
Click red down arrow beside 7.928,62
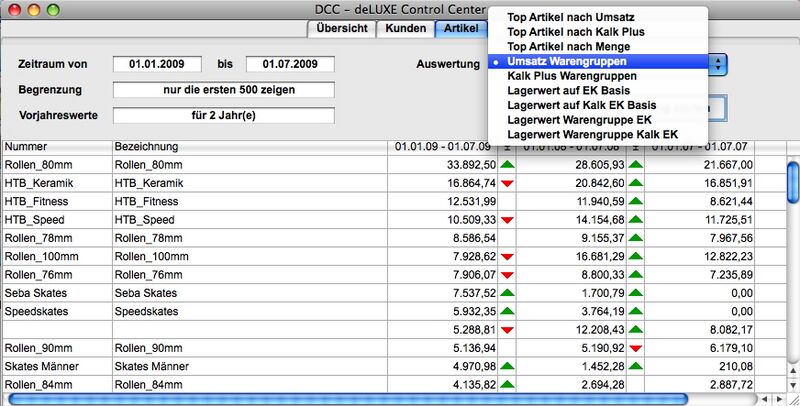click(508, 256)
